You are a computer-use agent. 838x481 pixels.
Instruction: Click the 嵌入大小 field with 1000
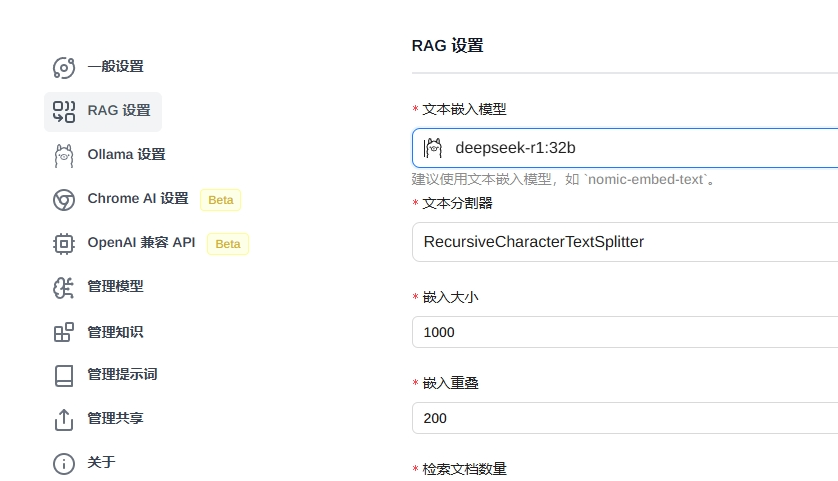625,332
